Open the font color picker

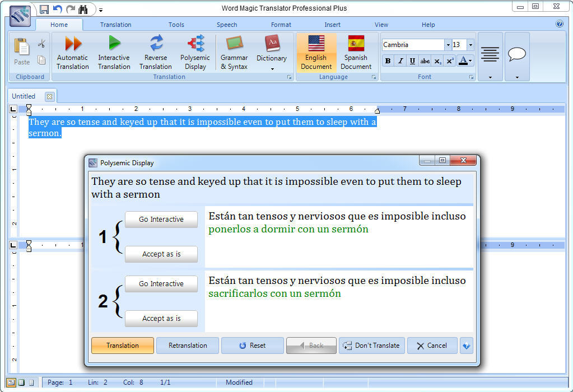[x=470, y=61]
